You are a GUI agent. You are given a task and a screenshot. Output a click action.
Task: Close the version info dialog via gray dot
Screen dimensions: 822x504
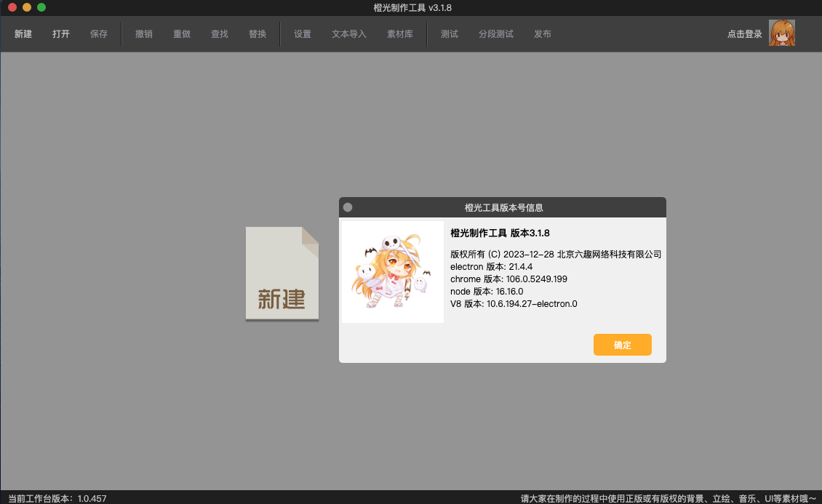[x=348, y=207]
